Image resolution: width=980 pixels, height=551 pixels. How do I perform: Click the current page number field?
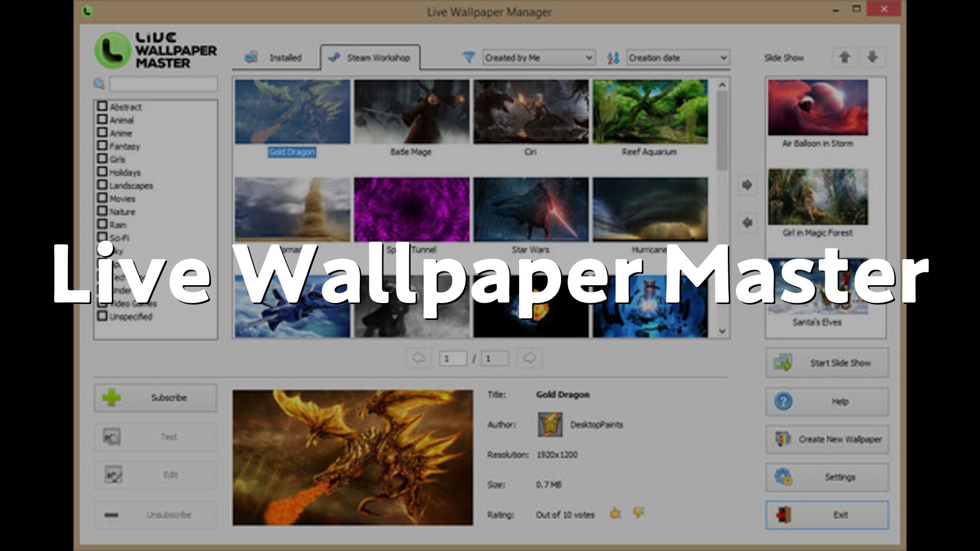[x=453, y=359]
